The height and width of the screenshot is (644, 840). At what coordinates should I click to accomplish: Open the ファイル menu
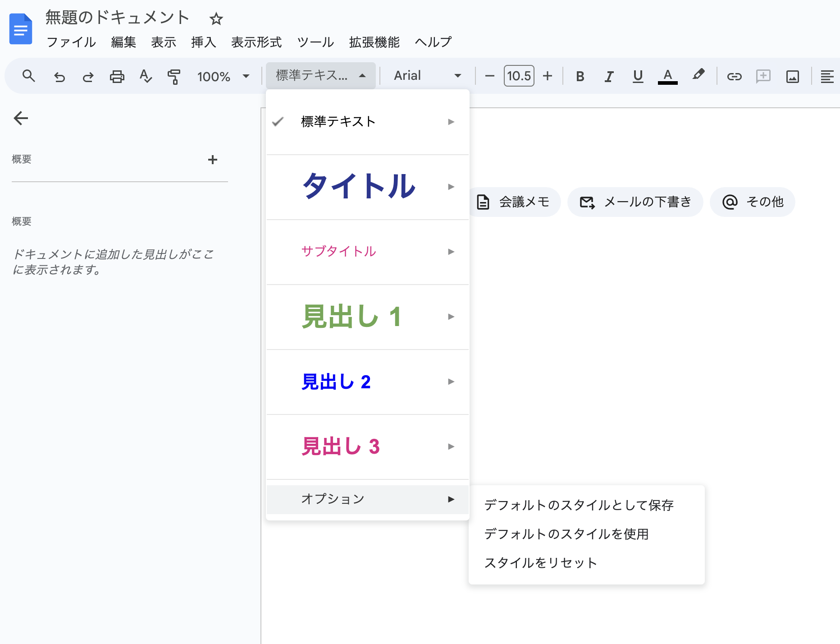click(x=71, y=42)
